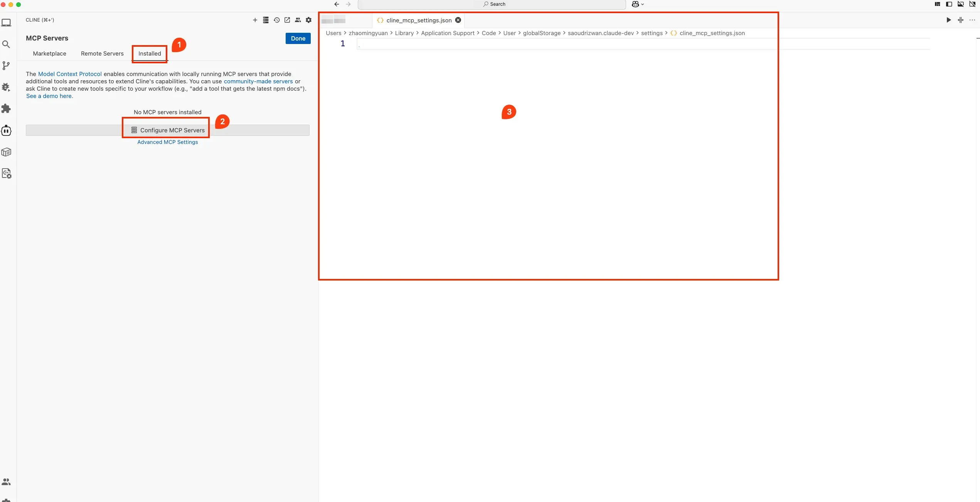Viewport: 980px width, 502px height.
Task: Open Extensions view in activity bar
Action: click(x=6, y=108)
